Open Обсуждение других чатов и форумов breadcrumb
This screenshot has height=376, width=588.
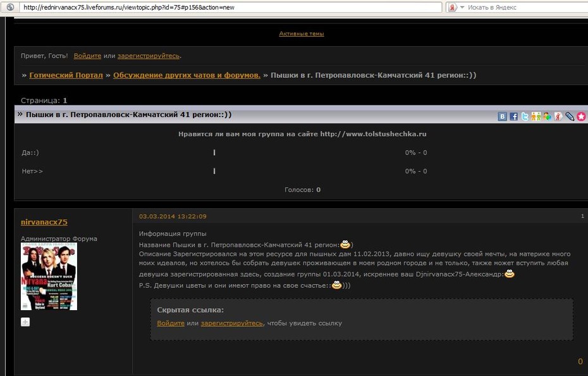[187, 75]
